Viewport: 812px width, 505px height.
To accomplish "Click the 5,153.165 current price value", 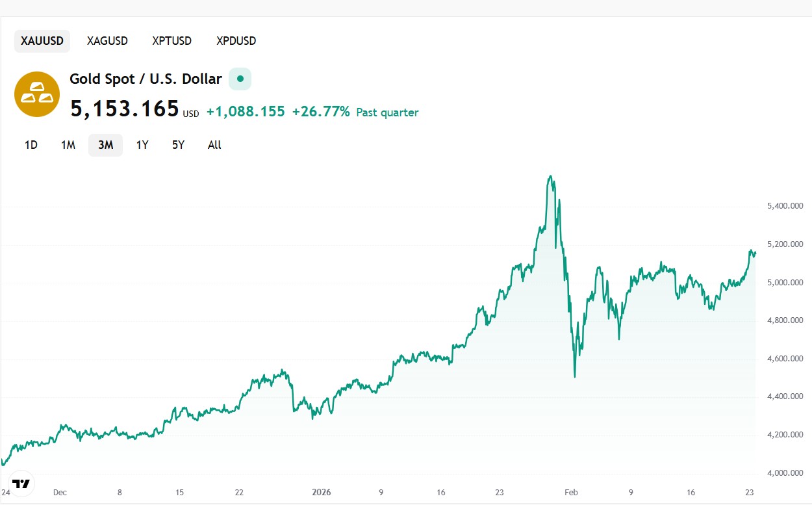I will (x=124, y=109).
